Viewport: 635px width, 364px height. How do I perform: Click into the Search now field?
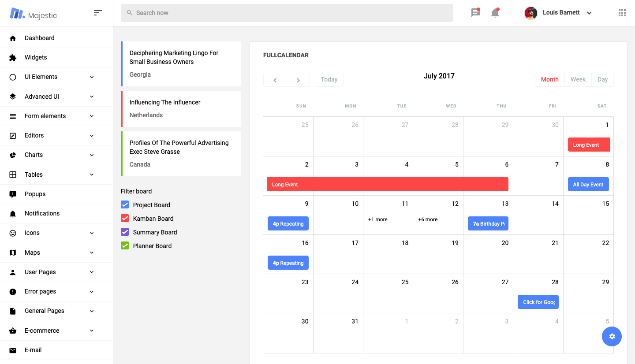tap(287, 13)
